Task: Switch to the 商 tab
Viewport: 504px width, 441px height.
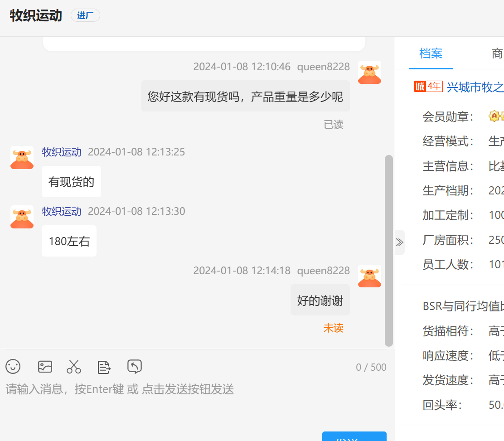Action: tap(497, 53)
